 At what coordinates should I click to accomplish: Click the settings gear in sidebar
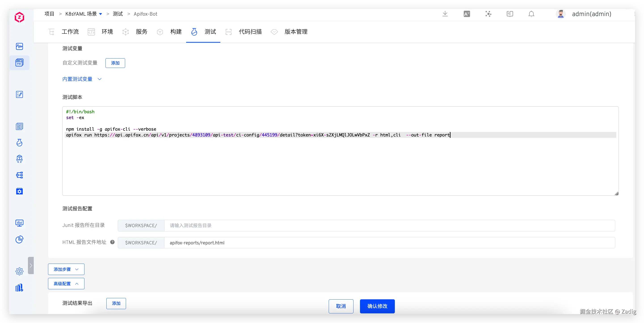point(19,271)
